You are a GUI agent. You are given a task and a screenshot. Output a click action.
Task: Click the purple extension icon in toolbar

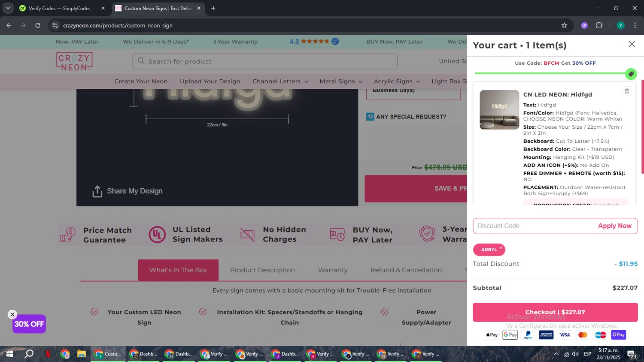click(584, 26)
